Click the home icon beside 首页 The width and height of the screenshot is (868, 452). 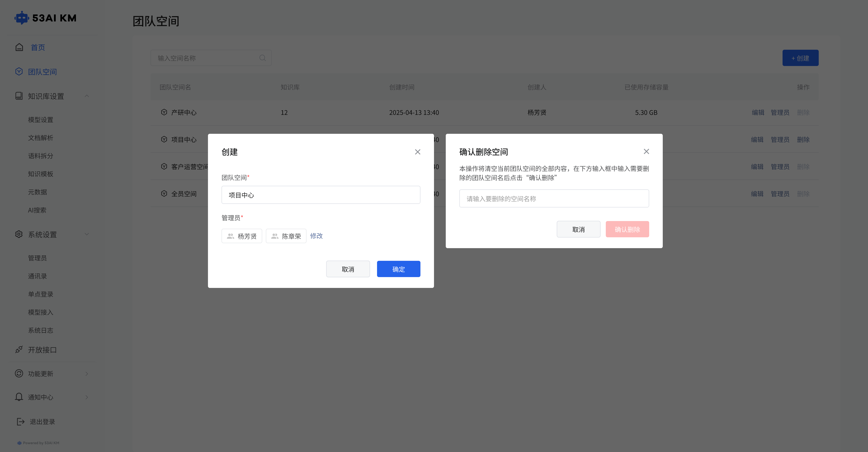[x=19, y=47]
